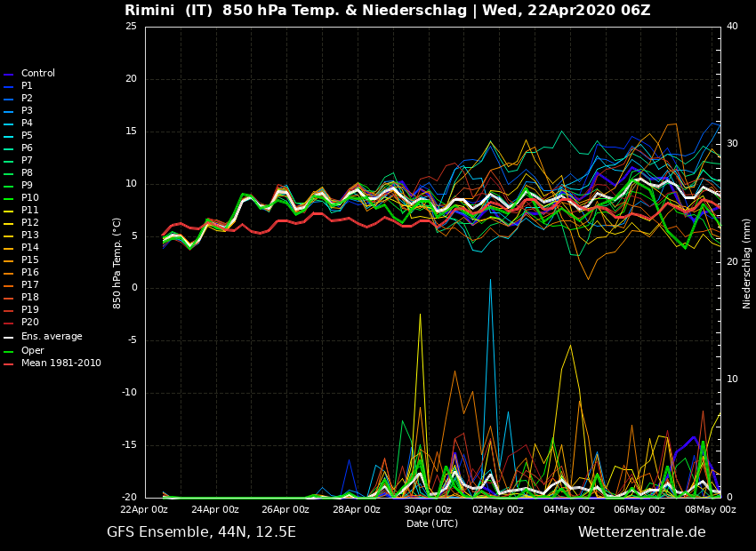Image resolution: width=756 pixels, height=551 pixels.
Task: Click the 02May 00z date tick label
Action: click(498, 510)
